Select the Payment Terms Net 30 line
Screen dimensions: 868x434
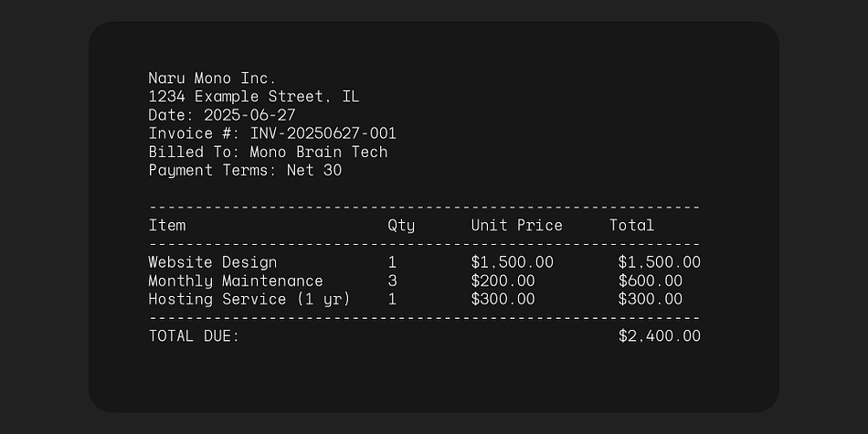[x=245, y=170]
